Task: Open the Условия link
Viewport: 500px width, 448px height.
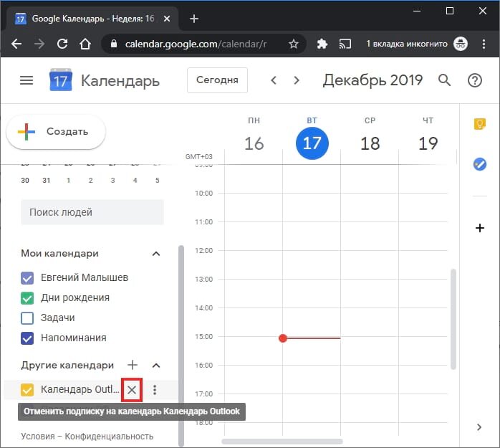Action: 38,437
